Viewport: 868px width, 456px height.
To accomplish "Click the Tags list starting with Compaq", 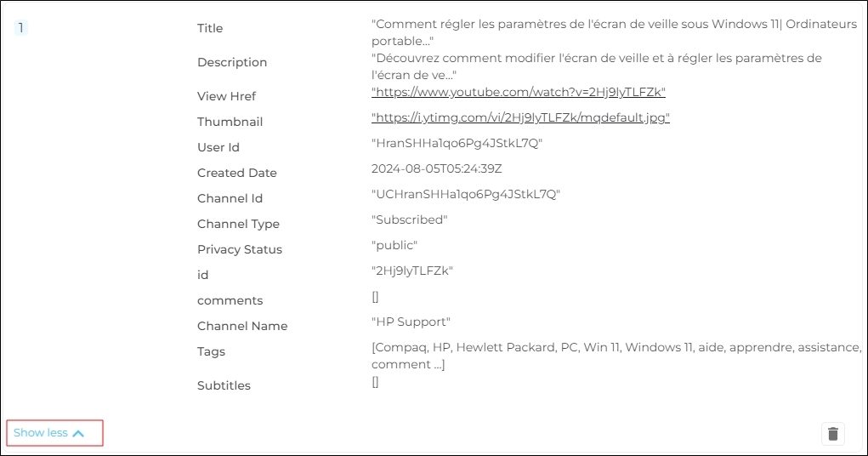I will [x=616, y=356].
